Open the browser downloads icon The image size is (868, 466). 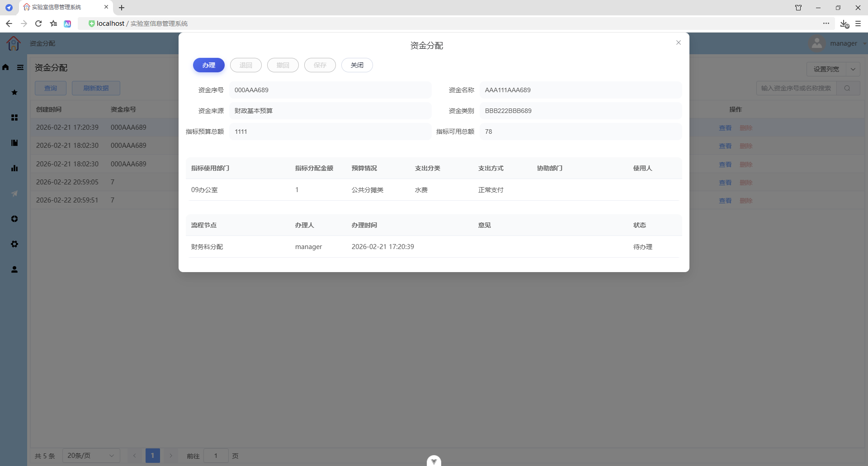point(844,24)
